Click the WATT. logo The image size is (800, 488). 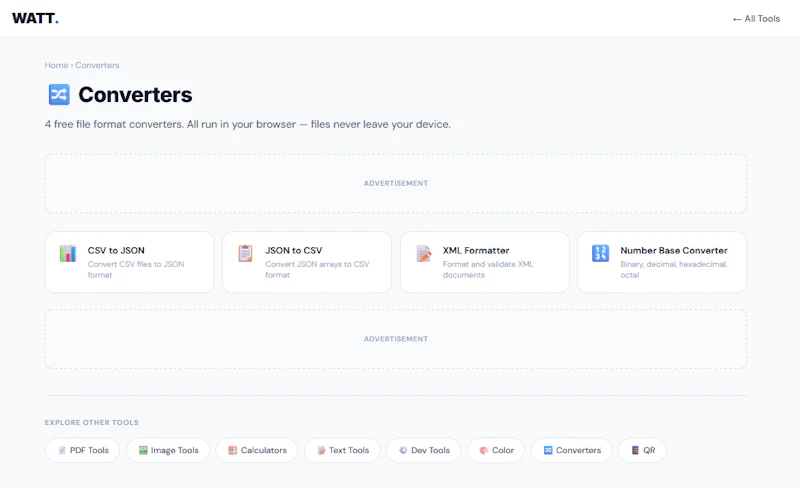(x=35, y=18)
